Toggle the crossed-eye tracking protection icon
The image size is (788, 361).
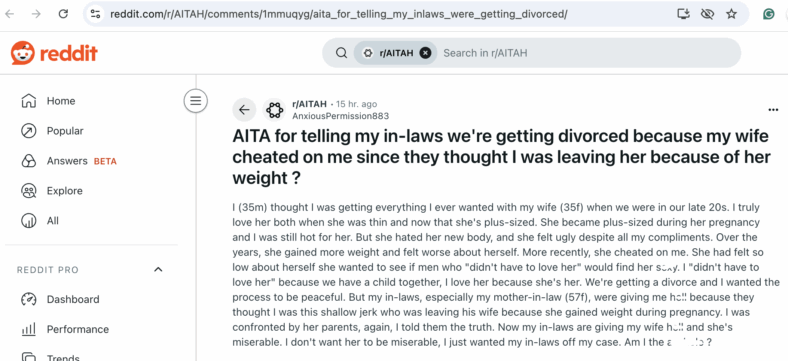(x=708, y=14)
